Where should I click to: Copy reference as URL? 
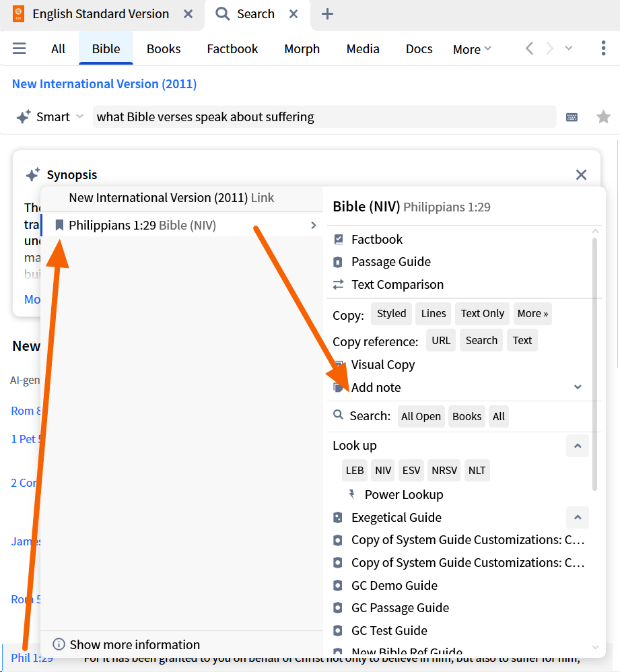tap(441, 341)
